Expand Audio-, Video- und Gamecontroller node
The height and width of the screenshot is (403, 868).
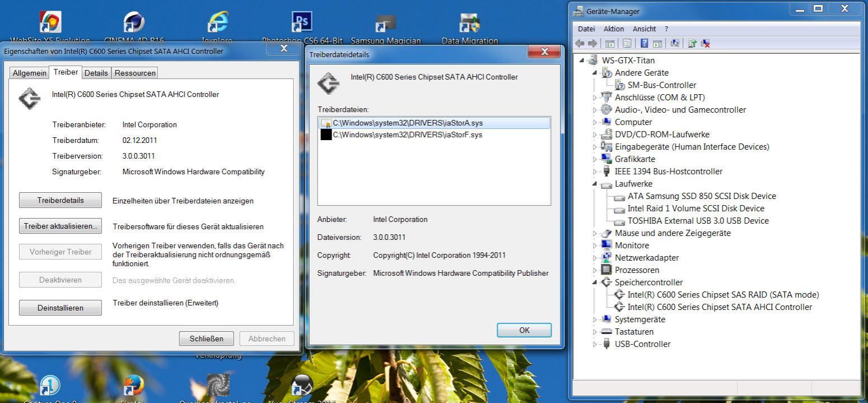(595, 110)
